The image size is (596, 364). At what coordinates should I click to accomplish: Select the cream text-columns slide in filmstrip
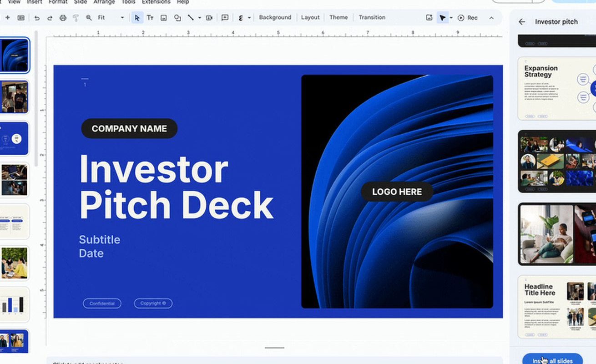[14, 221]
